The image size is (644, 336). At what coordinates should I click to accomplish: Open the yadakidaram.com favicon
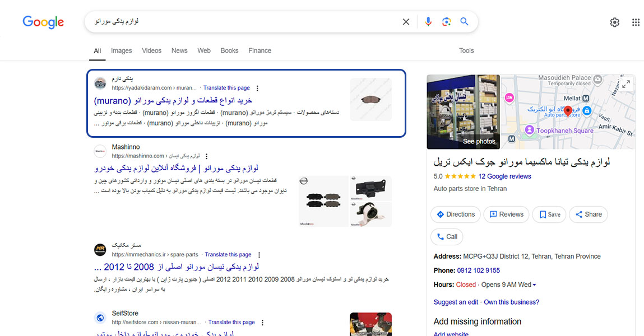pyautogui.click(x=100, y=83)
